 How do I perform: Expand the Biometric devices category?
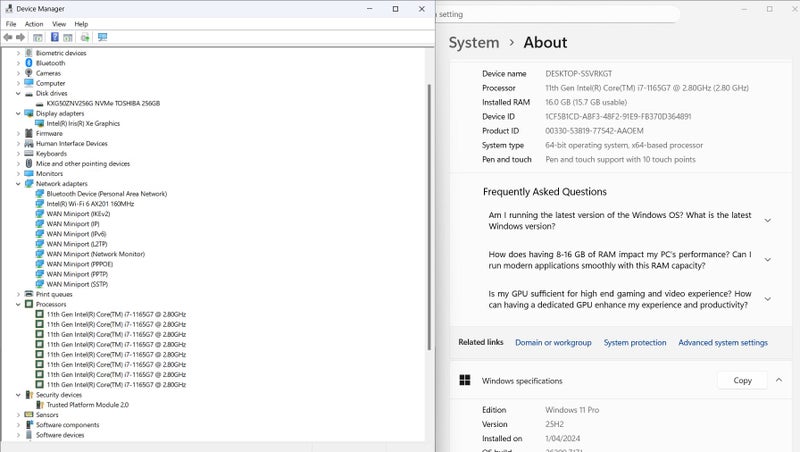click(18, 53)
